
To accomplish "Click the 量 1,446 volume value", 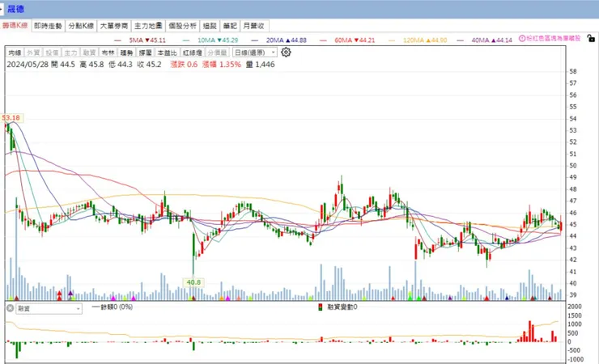I will (260, 65).
